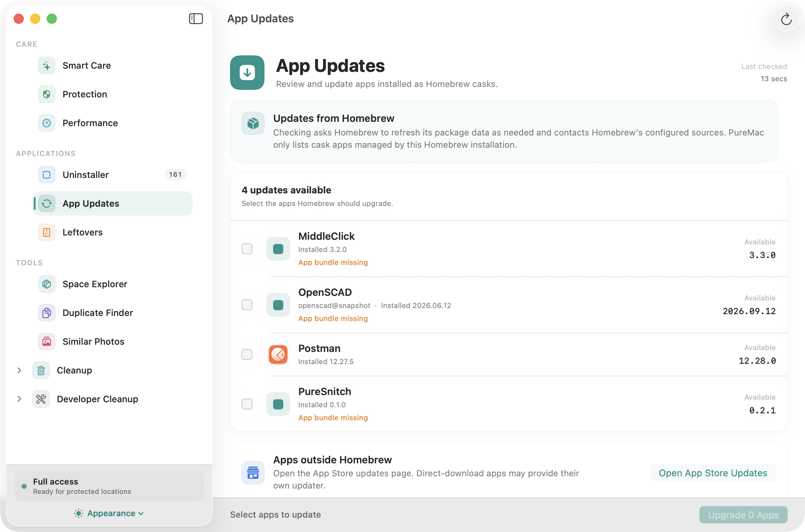Click the App Store storefront icon
Screen dimensions: 805x532
[x=253, y=473]
